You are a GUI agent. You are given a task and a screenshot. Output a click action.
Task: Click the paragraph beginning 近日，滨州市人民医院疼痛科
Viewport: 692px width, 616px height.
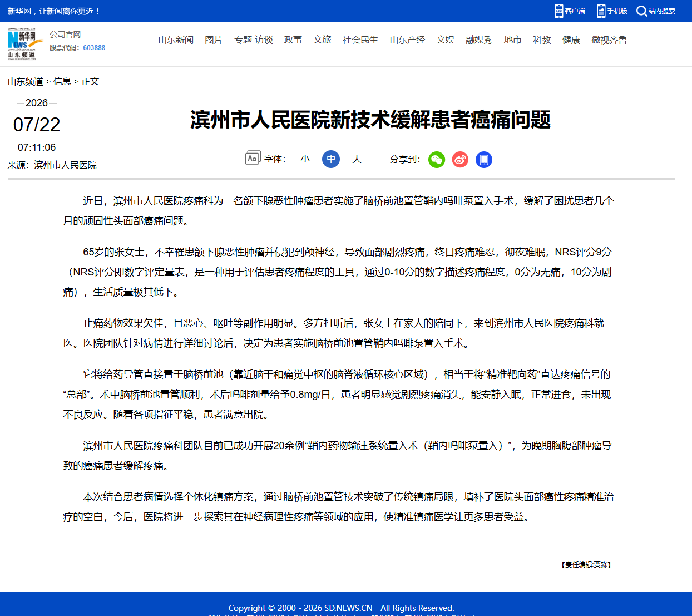pos(338,211)
